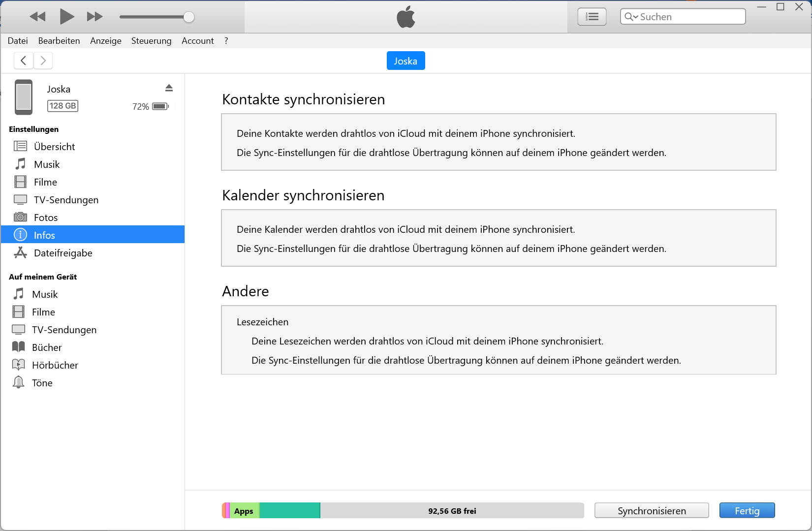Go forward with the right chevron
812x531 pixels.
click(x=43, y=61)
